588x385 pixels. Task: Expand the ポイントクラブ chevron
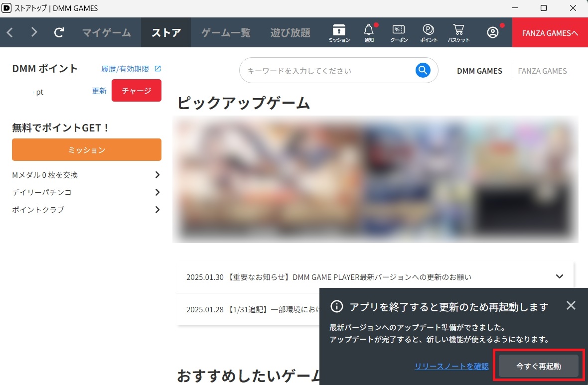(157, 210)
